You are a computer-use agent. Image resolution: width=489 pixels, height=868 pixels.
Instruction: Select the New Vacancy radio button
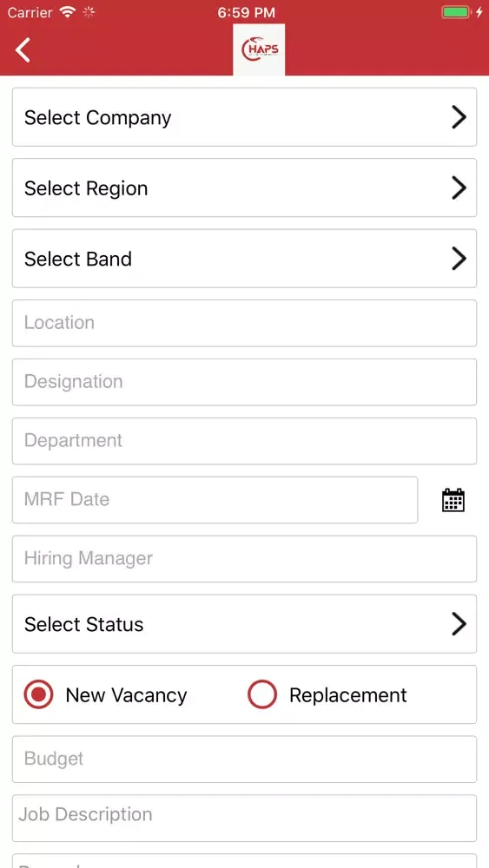[x=38, y=694]
